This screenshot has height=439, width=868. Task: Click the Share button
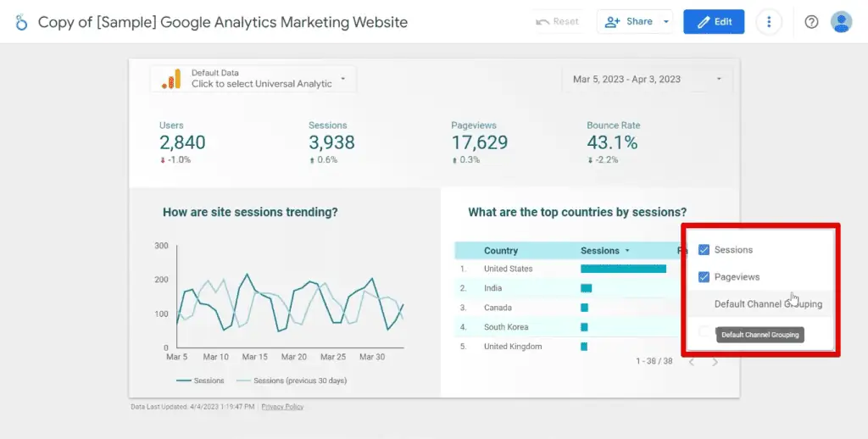tap(629, 22)
